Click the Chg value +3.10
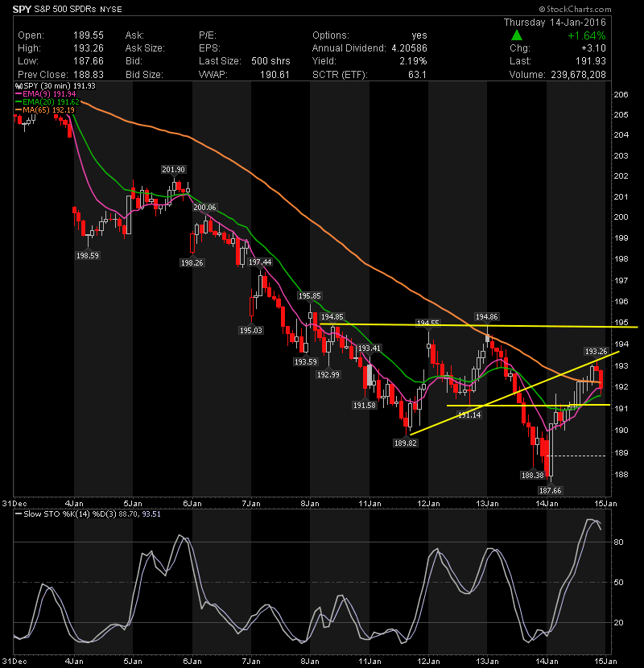The image size is (644, 668). 593,48
